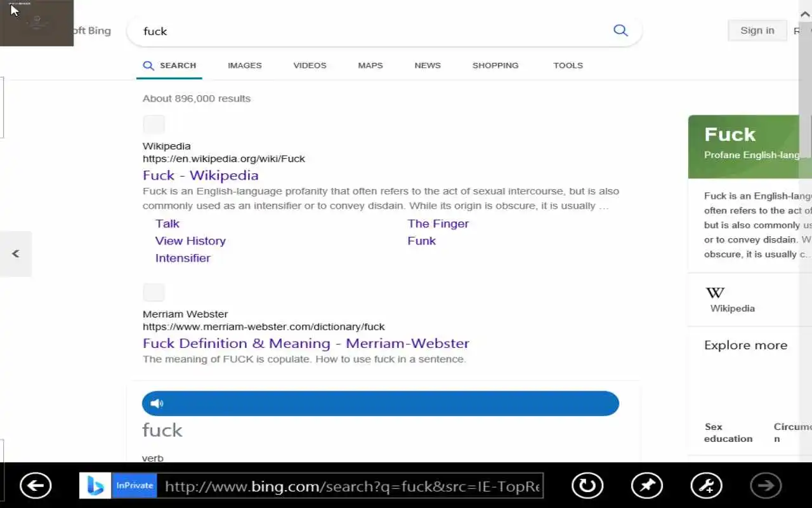The height and width of the screenshot is (508, 812).
Task: Click the Sex education explore item
Action: [728, 432]
